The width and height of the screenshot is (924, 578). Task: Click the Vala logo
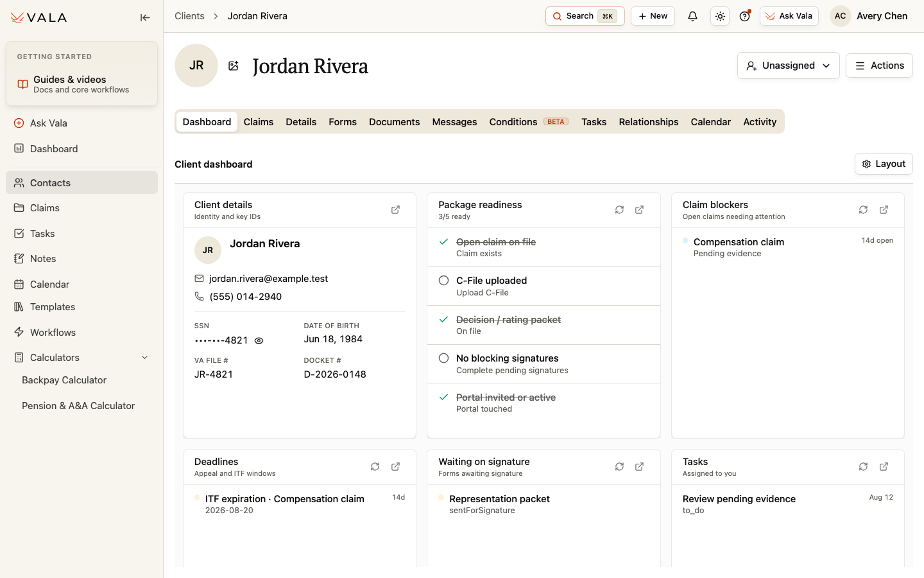[x=39, y=17]
